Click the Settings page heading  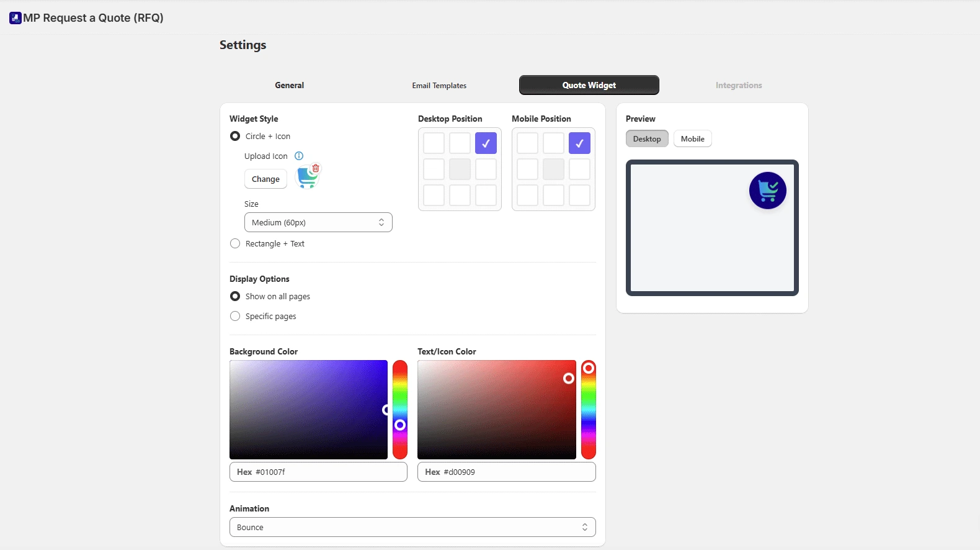tap(243, 45)
